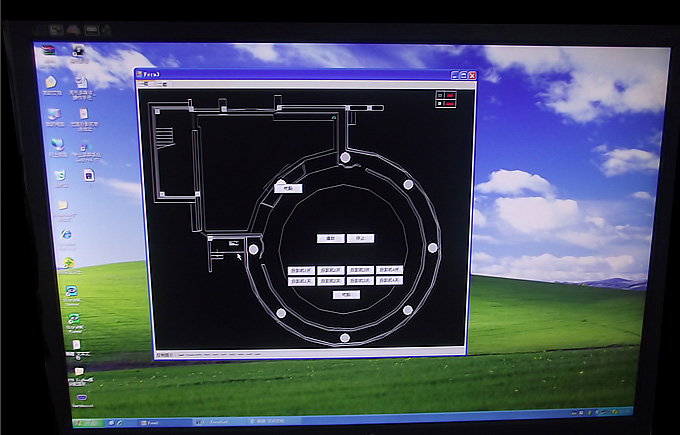Click the square node at the left room's bottom-right corner
Screen dimensions: 680x435
click(x=197, y=194)
